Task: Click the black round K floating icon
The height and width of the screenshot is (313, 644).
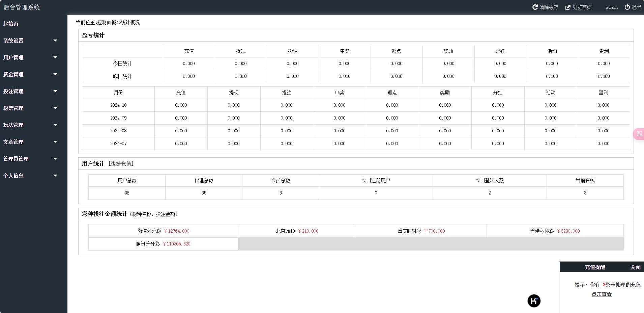Action: point(534,301)
